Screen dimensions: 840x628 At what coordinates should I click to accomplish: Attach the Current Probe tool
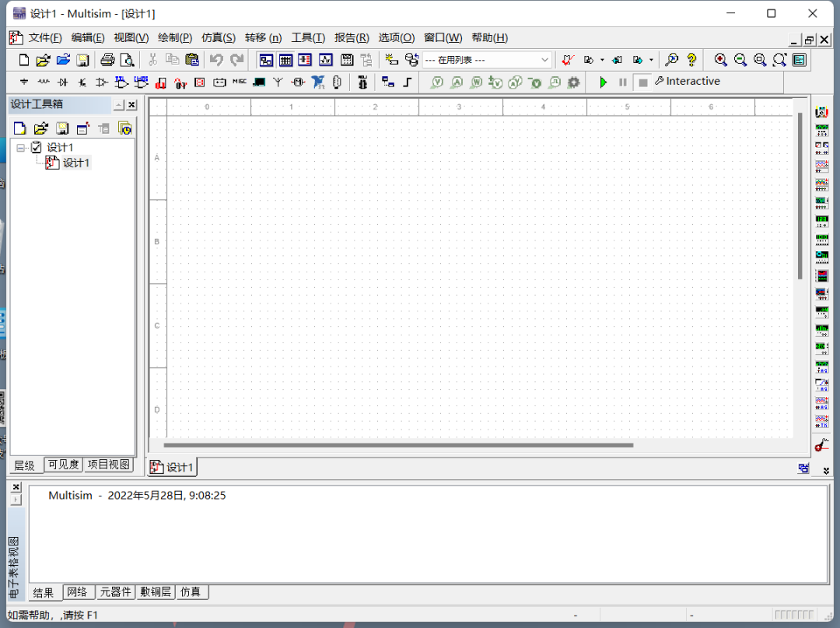[821, 446]
